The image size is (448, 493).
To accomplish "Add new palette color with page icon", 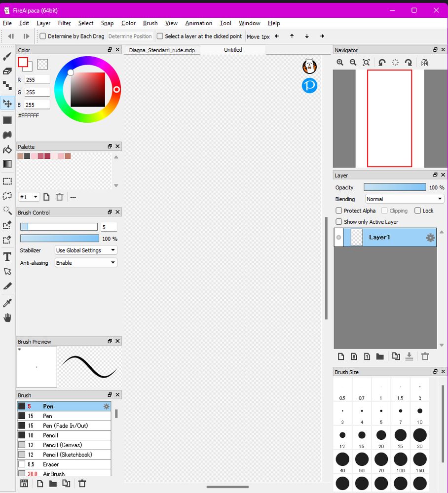I will pyautogui.click(x=46, y=197).
